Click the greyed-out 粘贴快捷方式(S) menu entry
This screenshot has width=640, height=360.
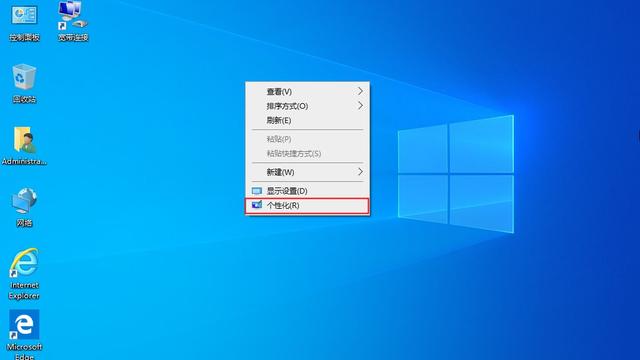click(307, 153)
